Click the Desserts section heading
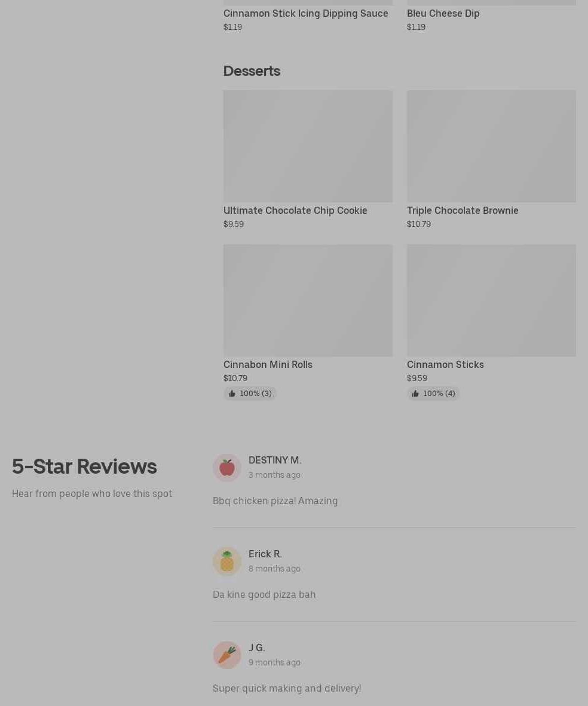Screen dimensions: 588x706 pyautogui.click(x=252, y=70)
